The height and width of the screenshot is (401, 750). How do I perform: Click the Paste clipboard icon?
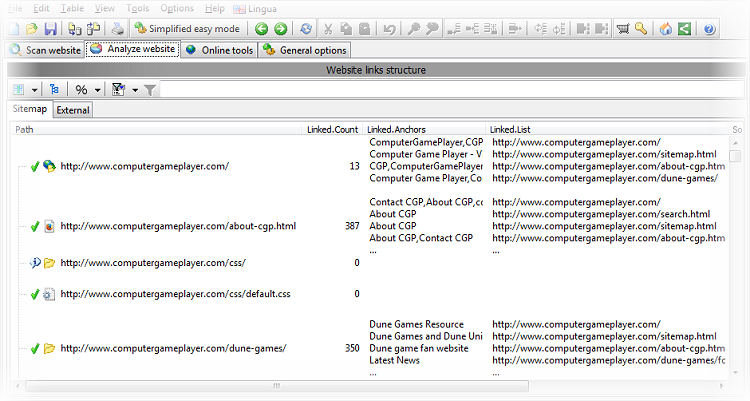(364, 29)
